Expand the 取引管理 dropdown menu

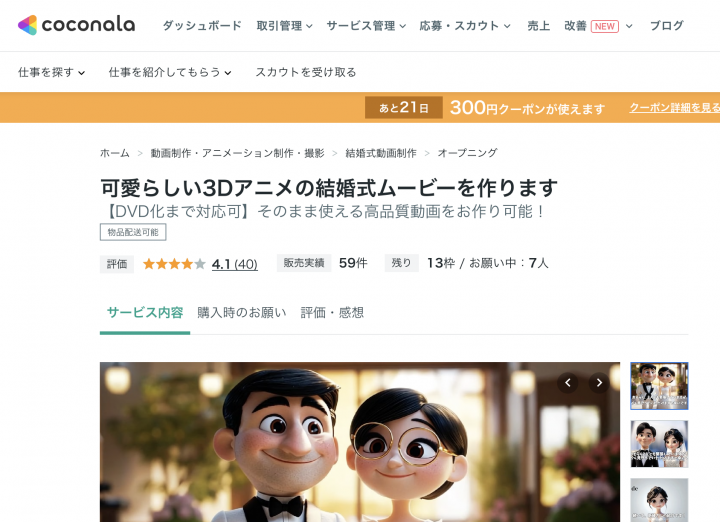coord(284,26)
